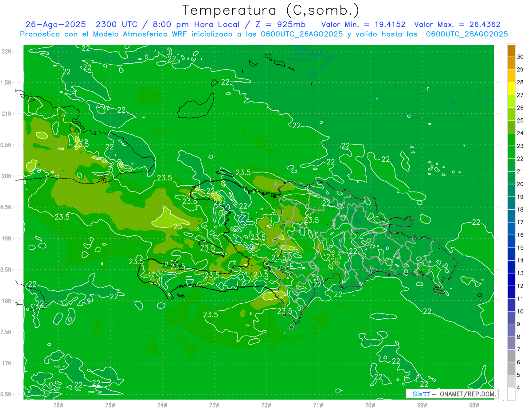532x411 pixels.
Task: Click the '22N' latitude axis label
Action: tap(8, 51)
